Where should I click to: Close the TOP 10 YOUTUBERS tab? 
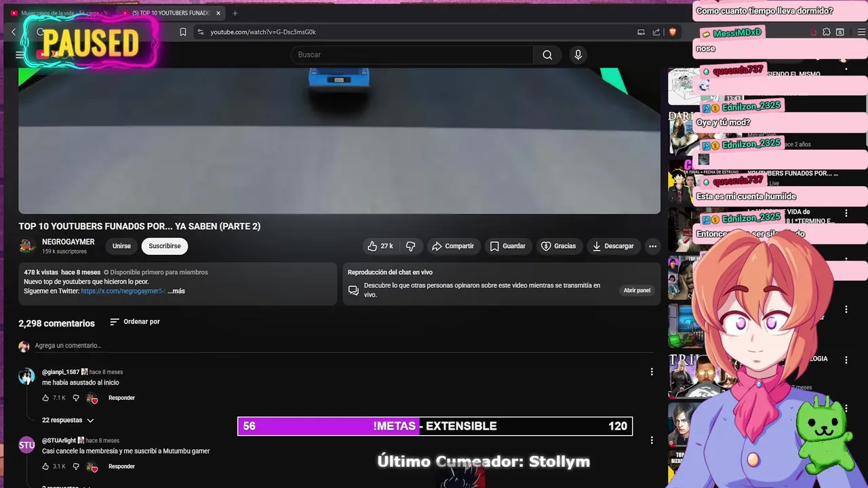218,13
